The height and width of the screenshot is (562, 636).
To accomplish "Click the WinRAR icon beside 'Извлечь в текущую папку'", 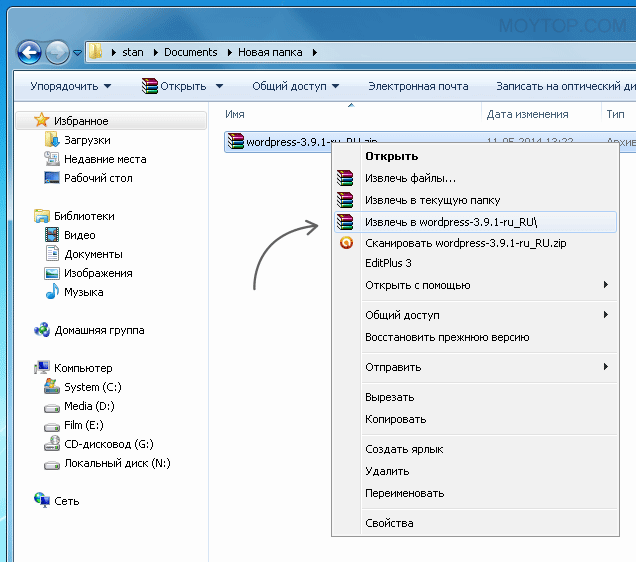I will point(346,200).
